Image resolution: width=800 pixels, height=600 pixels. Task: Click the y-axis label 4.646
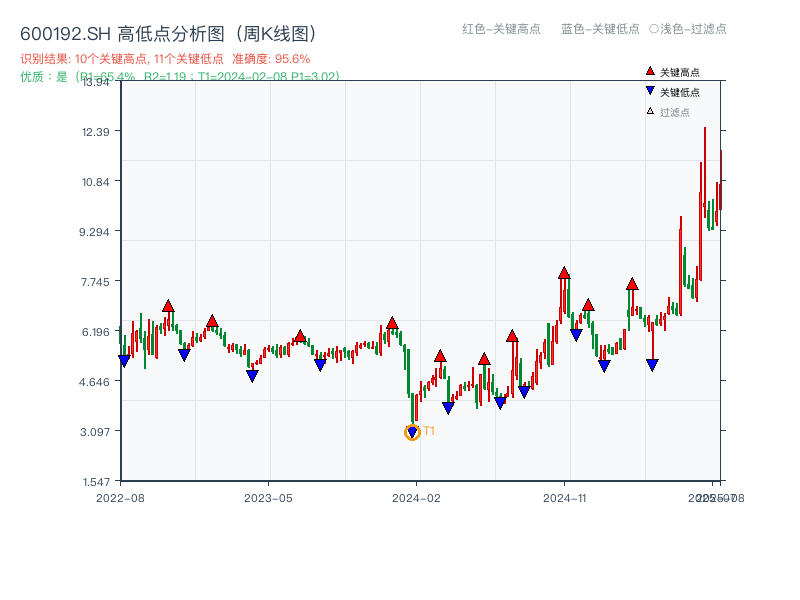tap(94, 382)
